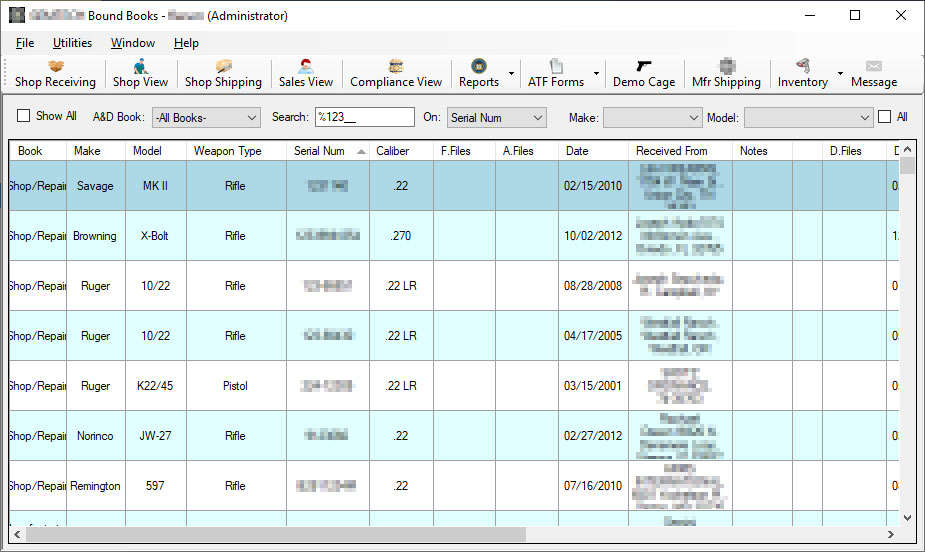Viewport: 925px width, 552px height.
Task: Toggle the All checkbox beside Model
Action: click(x=884, y=117)
